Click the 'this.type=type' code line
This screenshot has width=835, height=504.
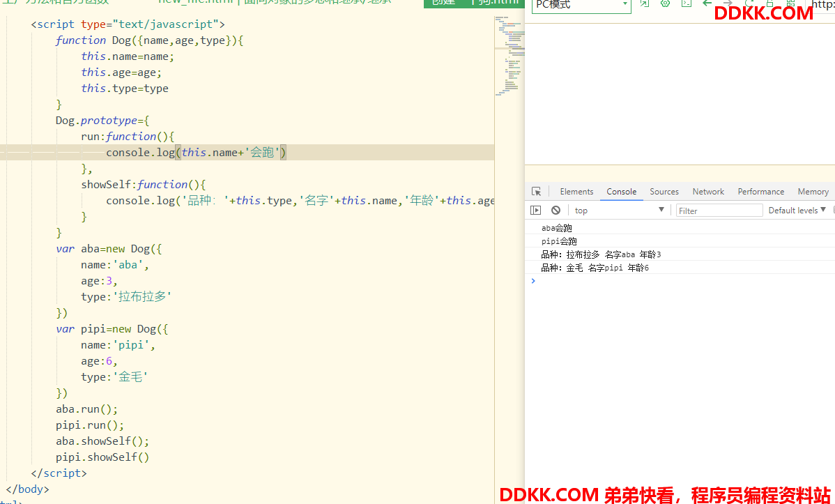[125, 89]
